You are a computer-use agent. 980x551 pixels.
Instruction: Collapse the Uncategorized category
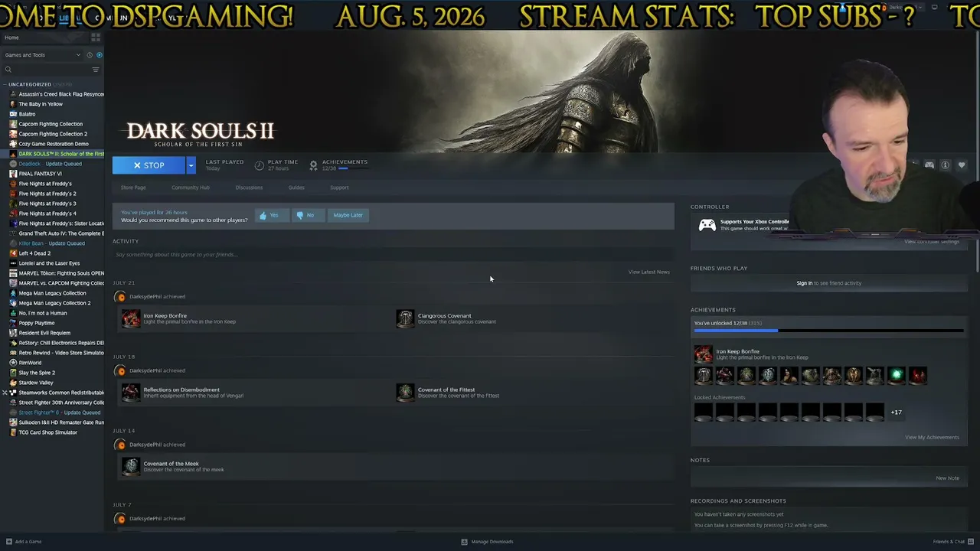(5, 84)
